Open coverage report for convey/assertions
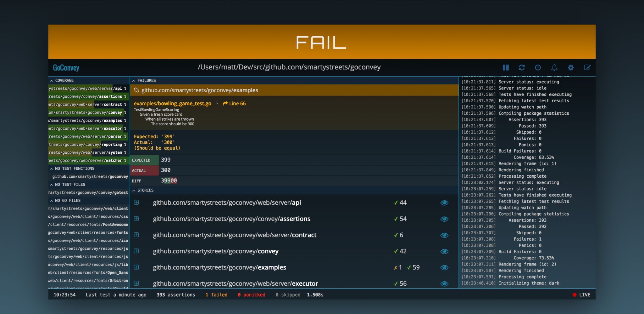 [x=89, y=96]
